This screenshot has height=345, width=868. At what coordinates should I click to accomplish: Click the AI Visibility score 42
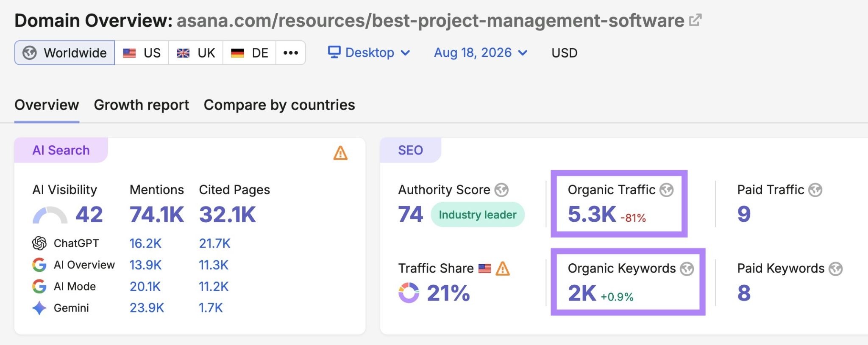[89, 214]
